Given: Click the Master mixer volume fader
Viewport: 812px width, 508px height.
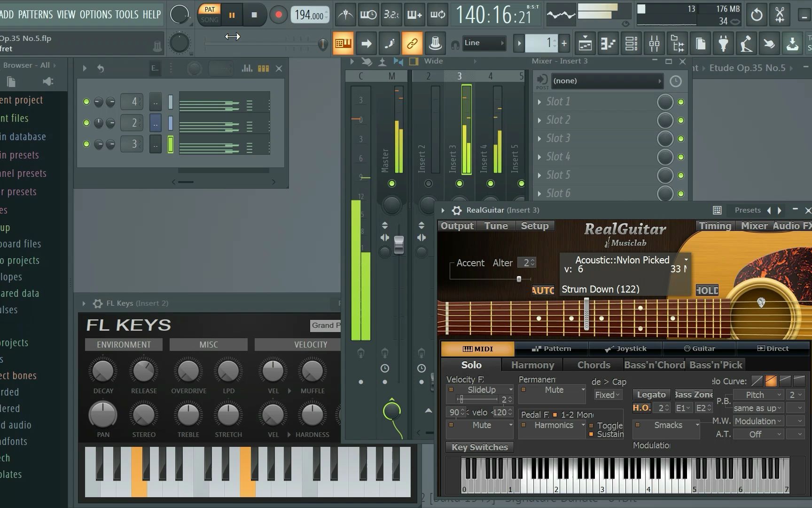Looking at the screenshot, I should tap(398, 245).
